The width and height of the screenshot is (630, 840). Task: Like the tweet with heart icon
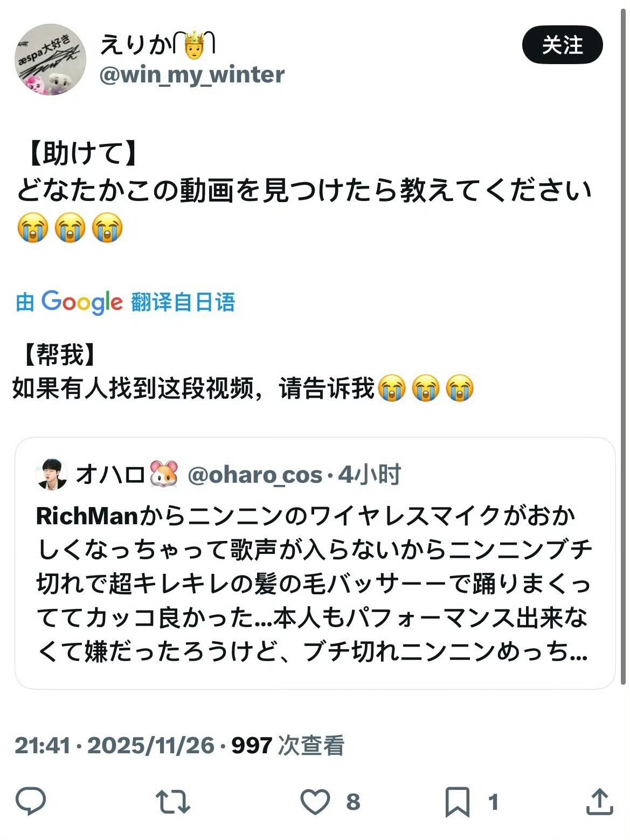pyautogui.click(x=315, y=802)
